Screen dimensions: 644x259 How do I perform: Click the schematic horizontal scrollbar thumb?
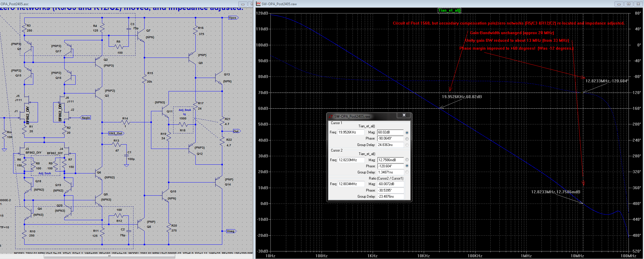coord(110,256)
